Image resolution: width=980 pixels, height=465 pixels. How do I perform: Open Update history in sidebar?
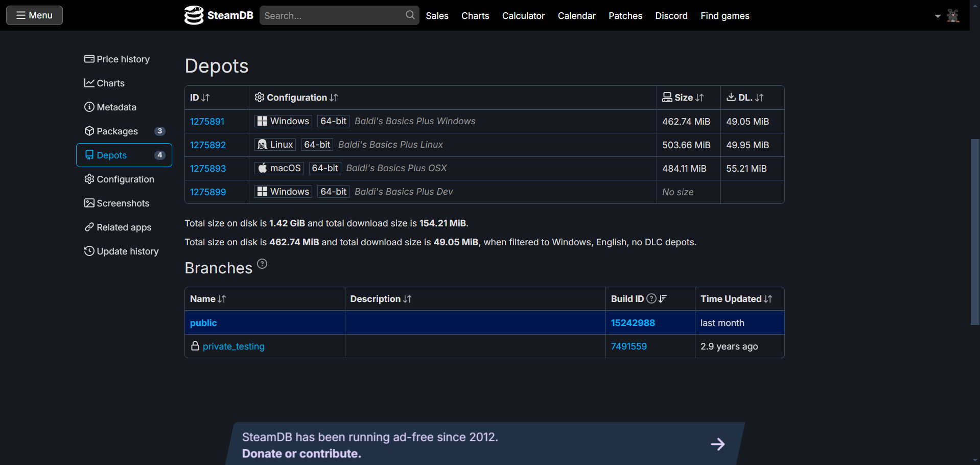click(122, 251)
